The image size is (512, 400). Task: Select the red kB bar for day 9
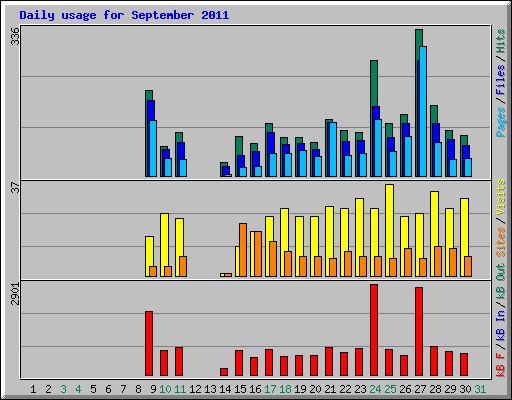point(149,343)
